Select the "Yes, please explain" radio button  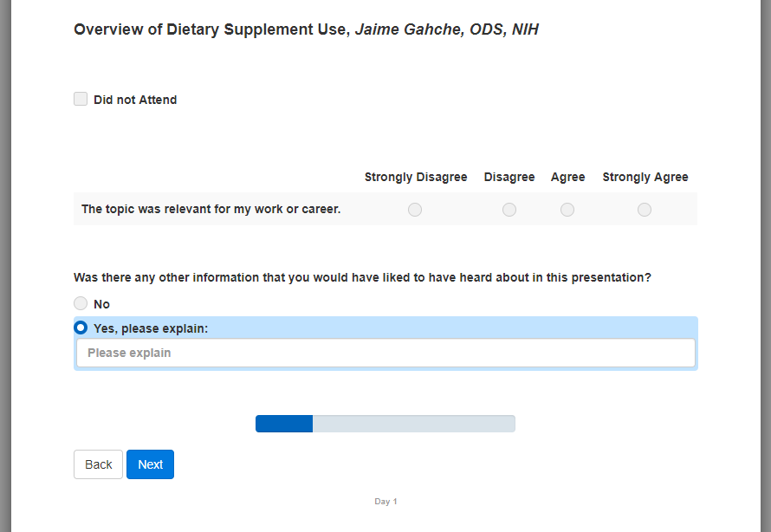[x=81, y=328]
